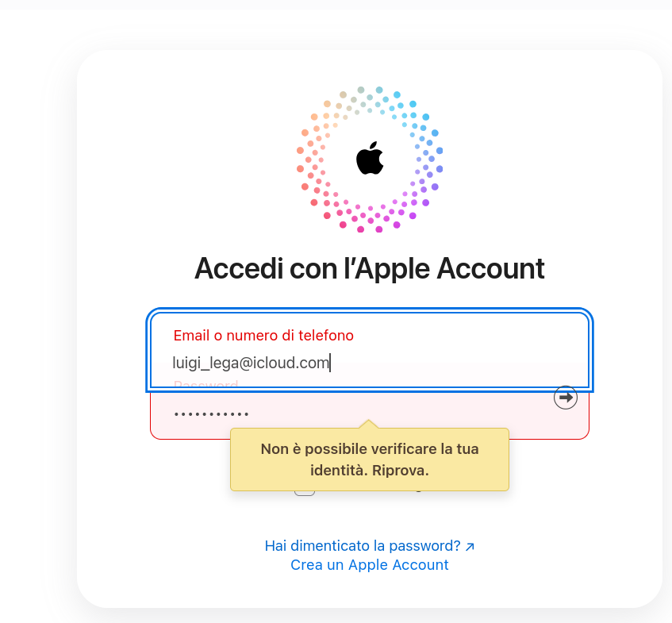672x623 pixels.
Task: Click the black Apple logo
Action: 370,159
